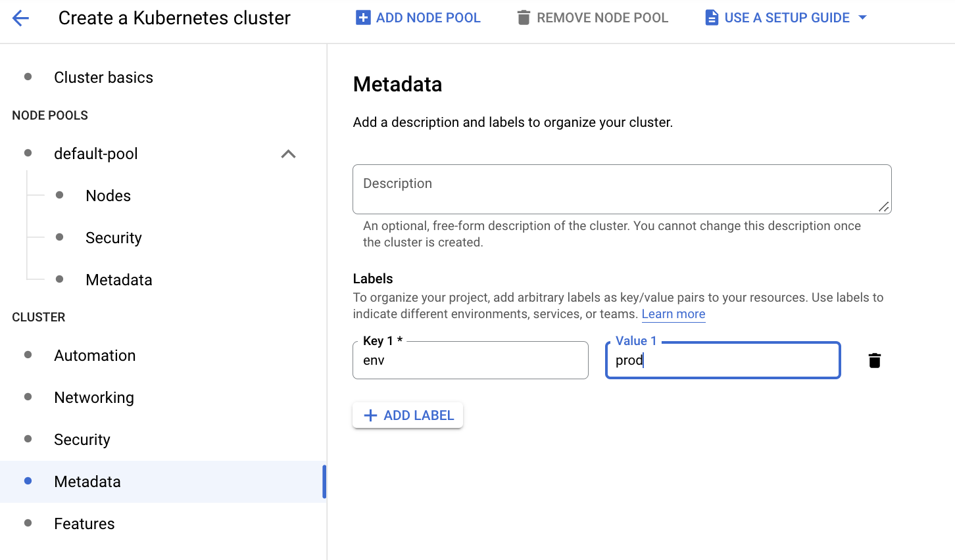Go back using the left arrow icon
Image resolution: width=955 pixels, height=560 pixels.
[21, 18]
